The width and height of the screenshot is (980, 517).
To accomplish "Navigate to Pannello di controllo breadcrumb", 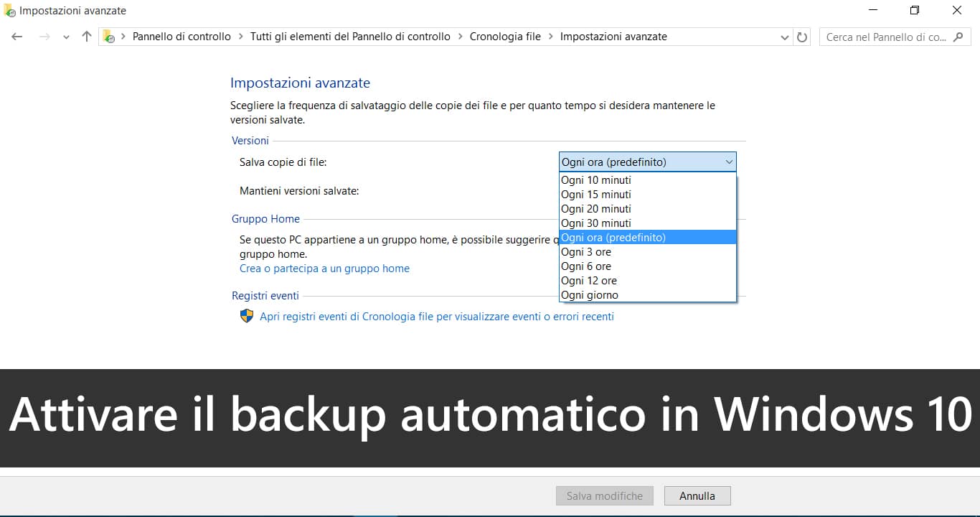I will 182,36.
